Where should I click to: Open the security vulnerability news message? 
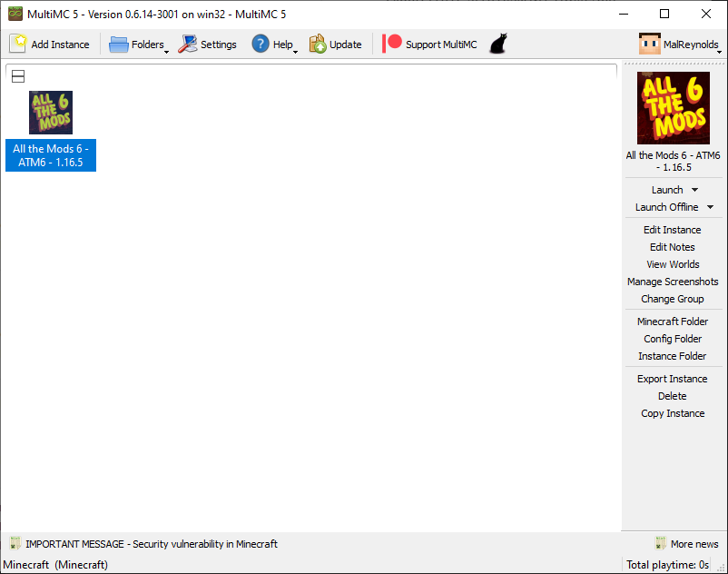tap(152, 544)
